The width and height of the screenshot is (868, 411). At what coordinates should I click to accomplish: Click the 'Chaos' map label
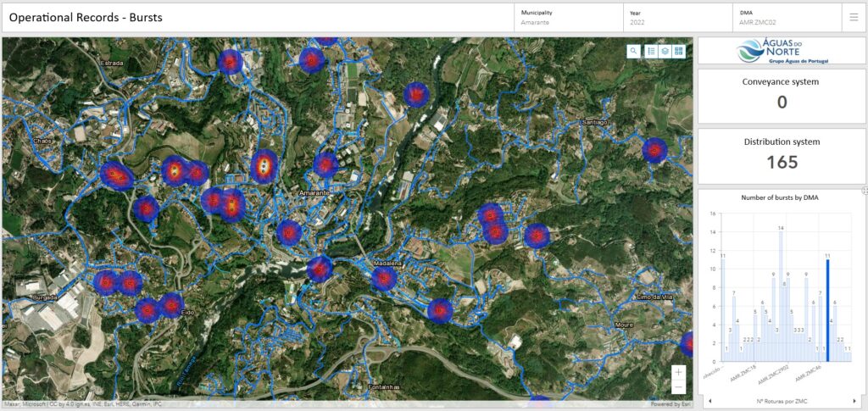pos(42,141)
